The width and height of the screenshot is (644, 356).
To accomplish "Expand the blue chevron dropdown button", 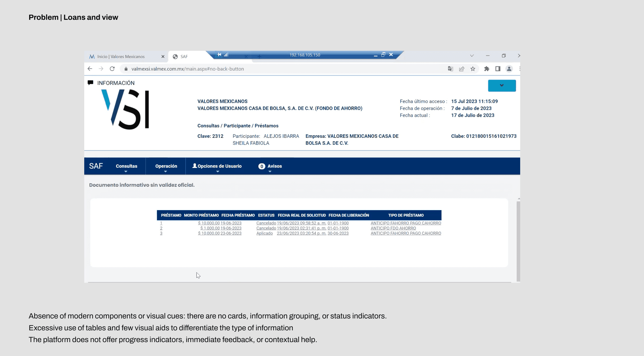I will click(x=502, y=86).
